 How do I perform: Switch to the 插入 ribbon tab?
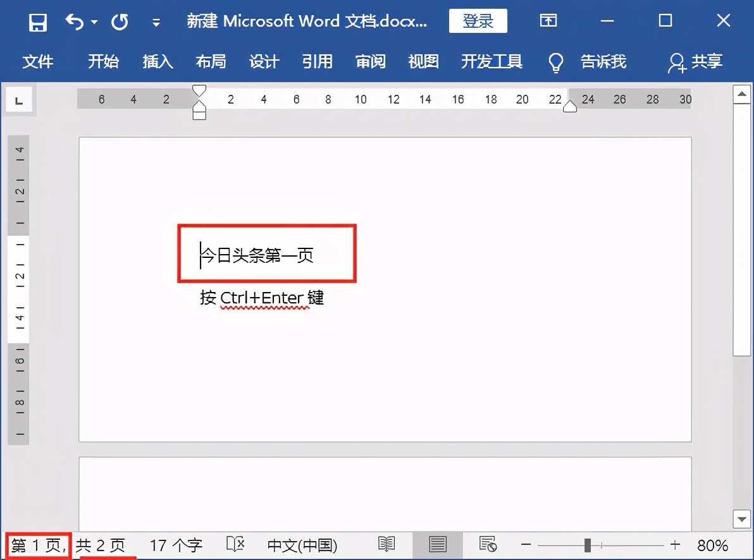[x=158, y=61]
